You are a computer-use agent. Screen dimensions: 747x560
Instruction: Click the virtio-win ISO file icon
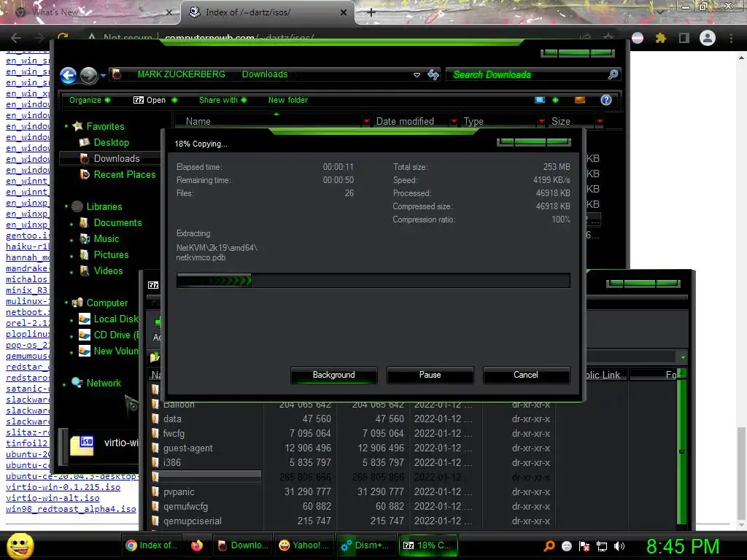point(82,446)
